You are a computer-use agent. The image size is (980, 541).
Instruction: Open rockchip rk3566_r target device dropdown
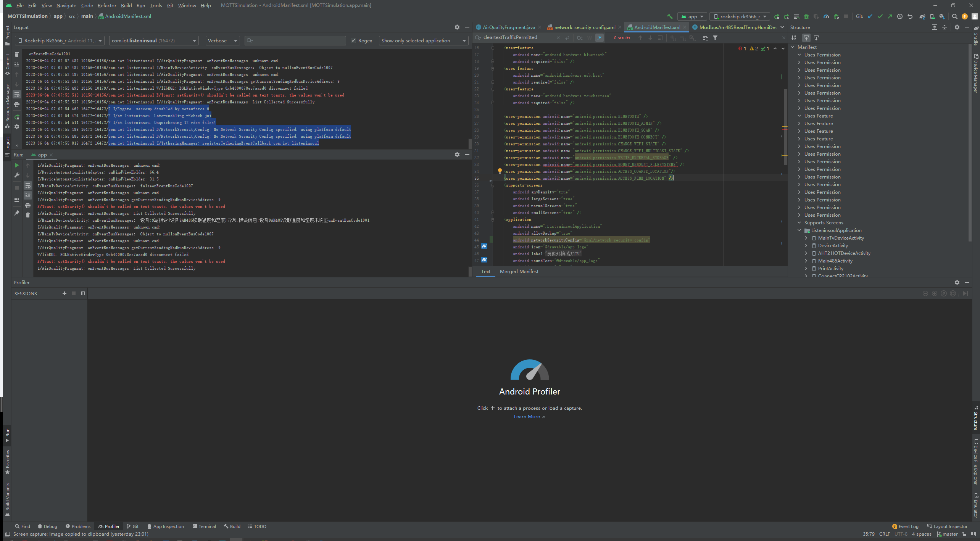pyautogui.click(x=740, y=16)
